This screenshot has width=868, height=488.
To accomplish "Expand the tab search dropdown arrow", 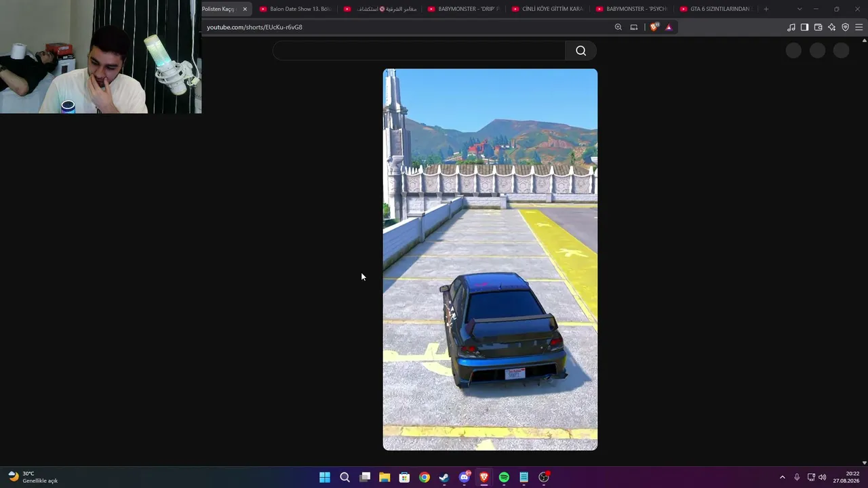I will pyautogui.click(x=799, y=9).
